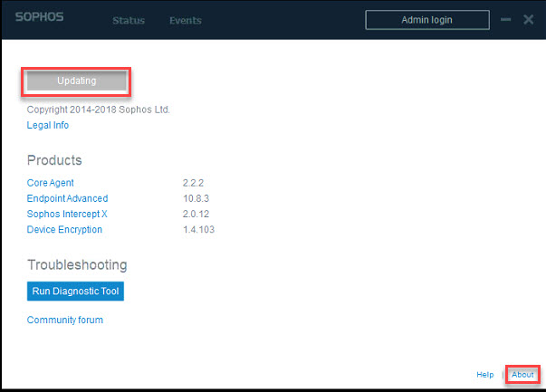This screenshot has height=392, width=546.
Task: Visit the Community forum link
Action: 64,320
